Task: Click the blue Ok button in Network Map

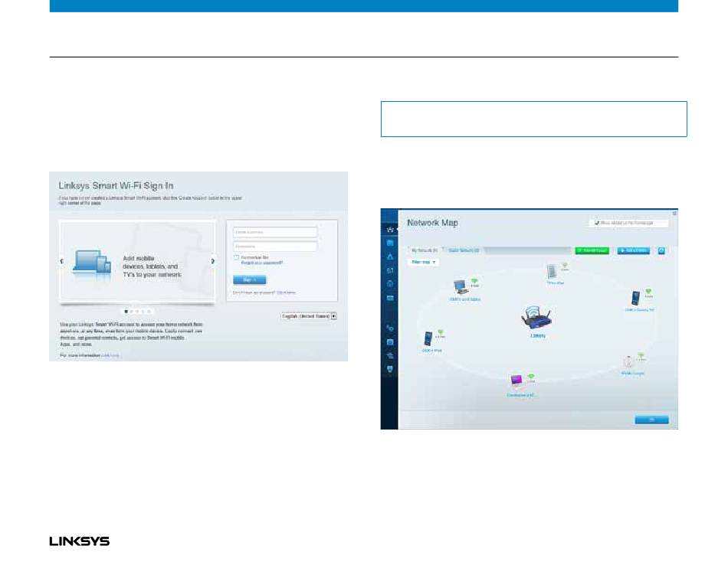Action: pos(651,420)
